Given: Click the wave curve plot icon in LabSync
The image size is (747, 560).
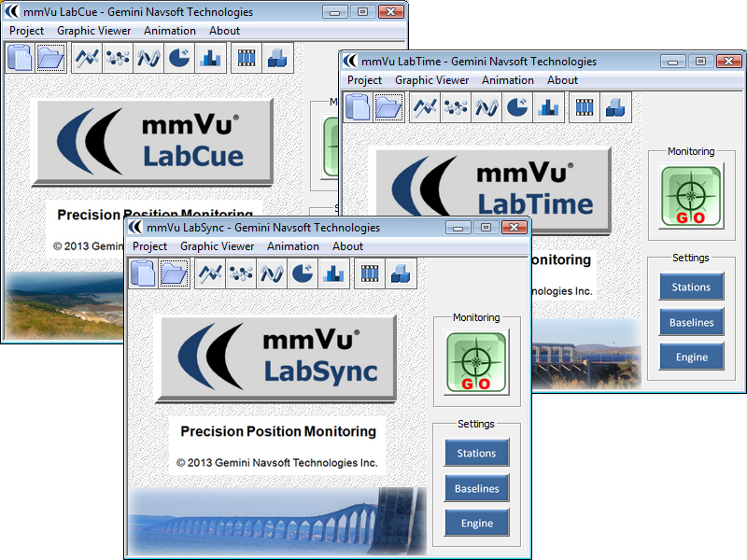Looking at the screenshot, I should click(272, 273).
